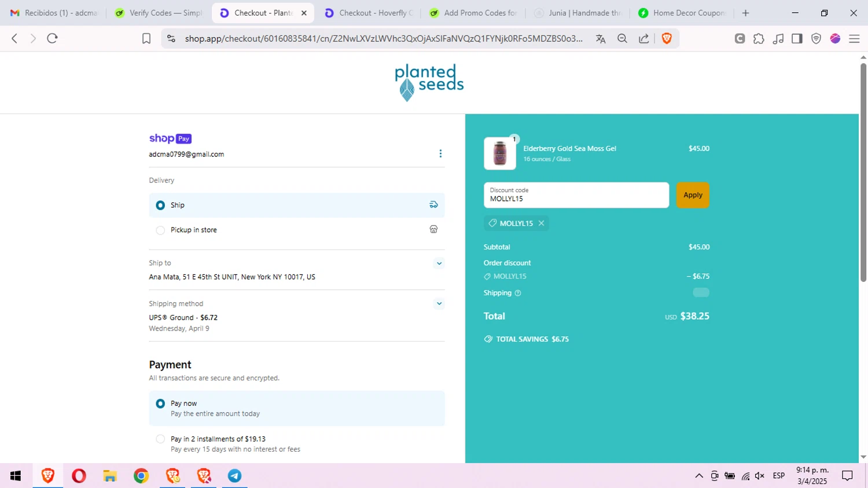Open site settings icon in address bar
This screenshot has width=868, height=488.
coord(171,38)
